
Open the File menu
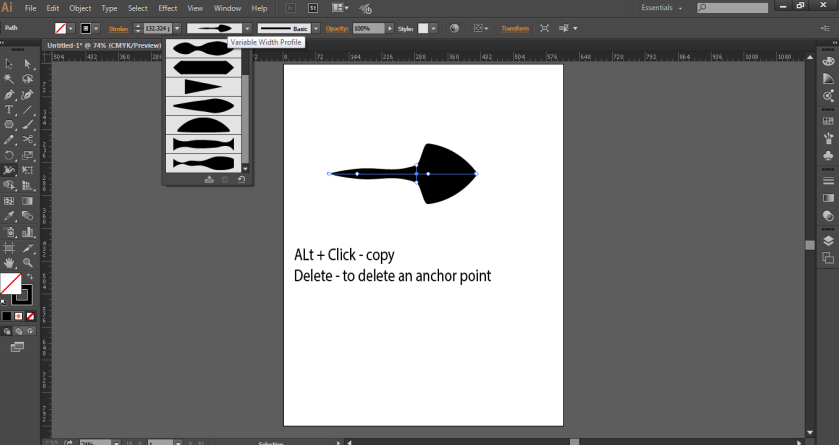[30, 8]
